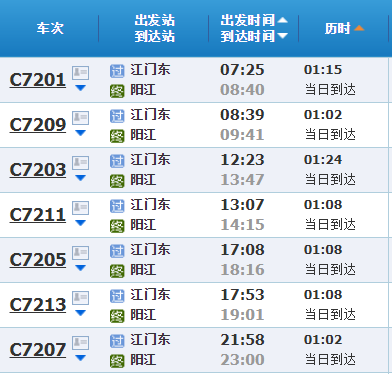Open the ID card icon for train C7203
The width and height of the screenshot is (392, 374).
coord(80,162)
